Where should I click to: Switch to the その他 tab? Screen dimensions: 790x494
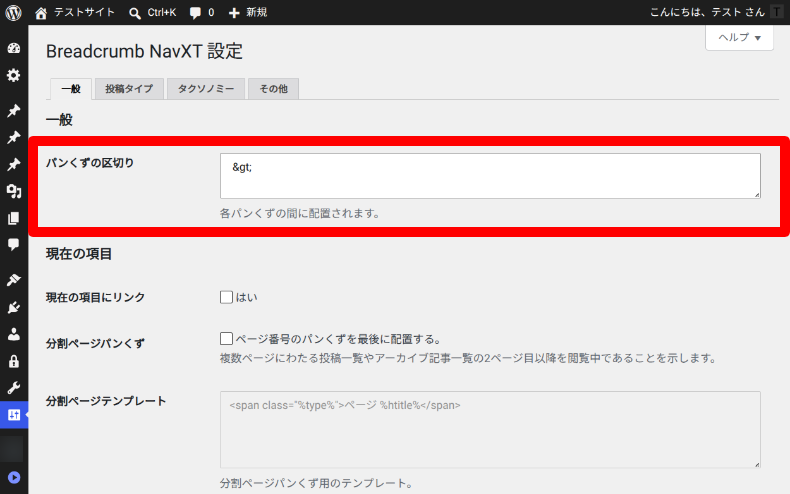coord(274,89)
